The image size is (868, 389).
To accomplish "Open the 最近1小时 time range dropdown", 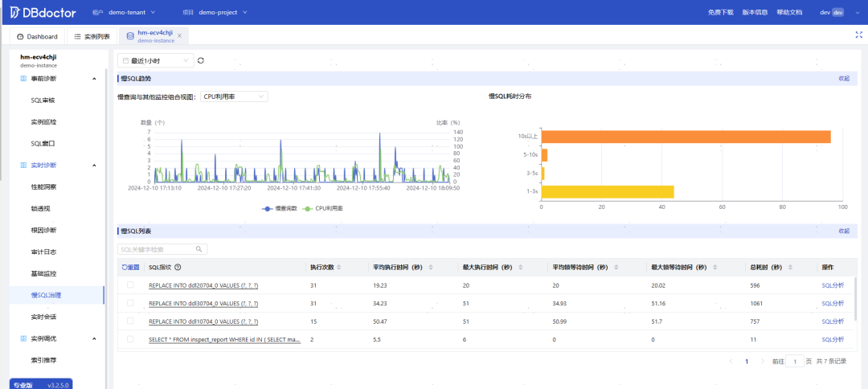I will (x=156, y=60).
